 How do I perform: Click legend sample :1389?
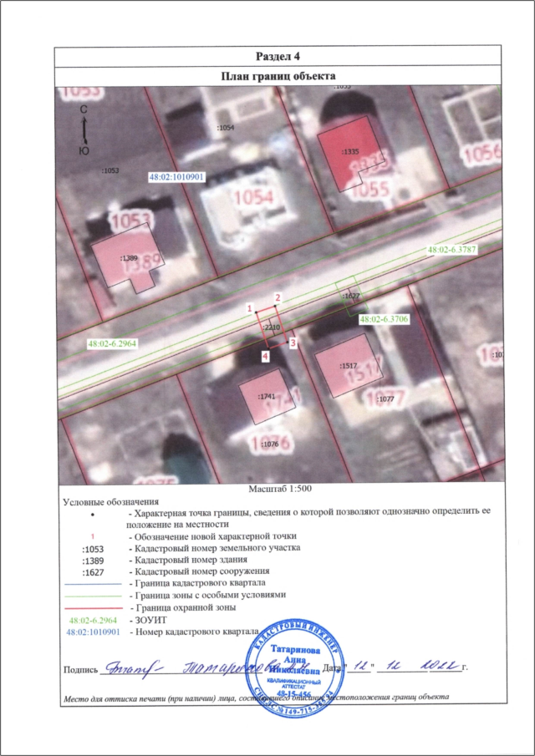93,561
